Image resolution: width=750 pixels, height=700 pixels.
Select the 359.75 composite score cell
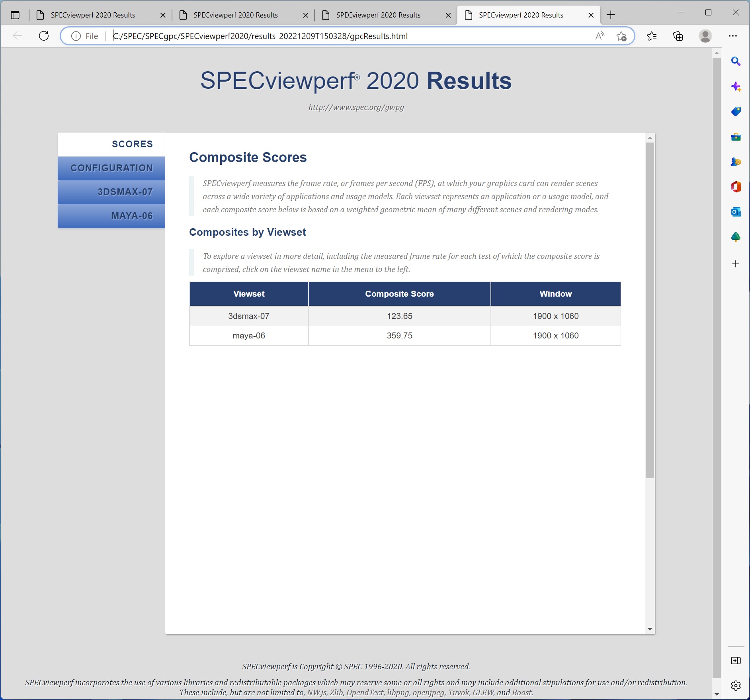[399, 336]
